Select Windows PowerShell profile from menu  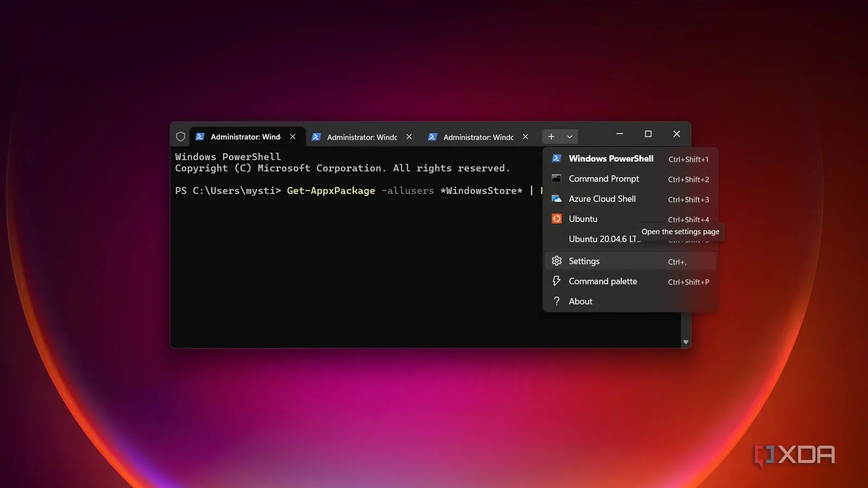click(630, 159)
